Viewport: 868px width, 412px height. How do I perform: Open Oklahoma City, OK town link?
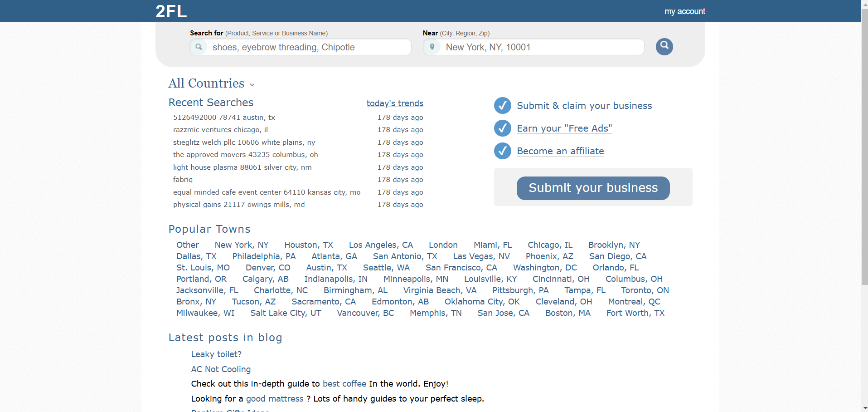coord(482,302)
